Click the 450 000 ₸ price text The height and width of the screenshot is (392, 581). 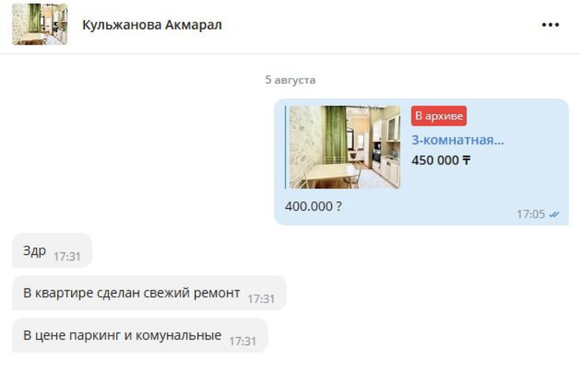[x=441, y=160]
